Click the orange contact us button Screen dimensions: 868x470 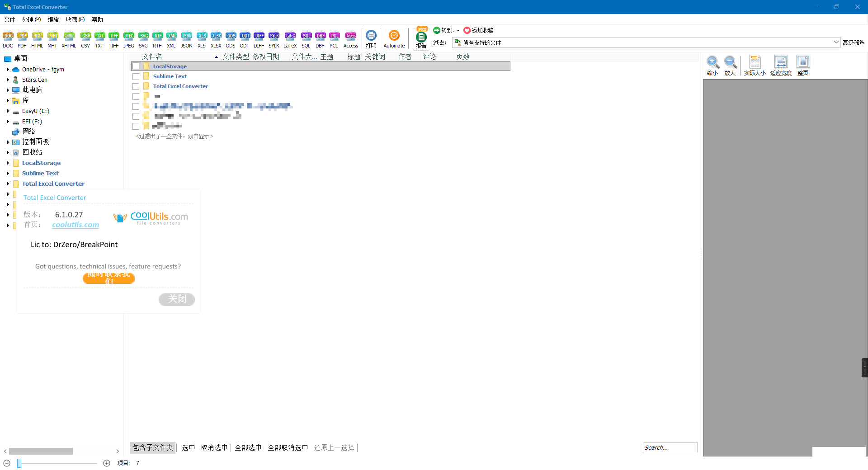[108, 278]
